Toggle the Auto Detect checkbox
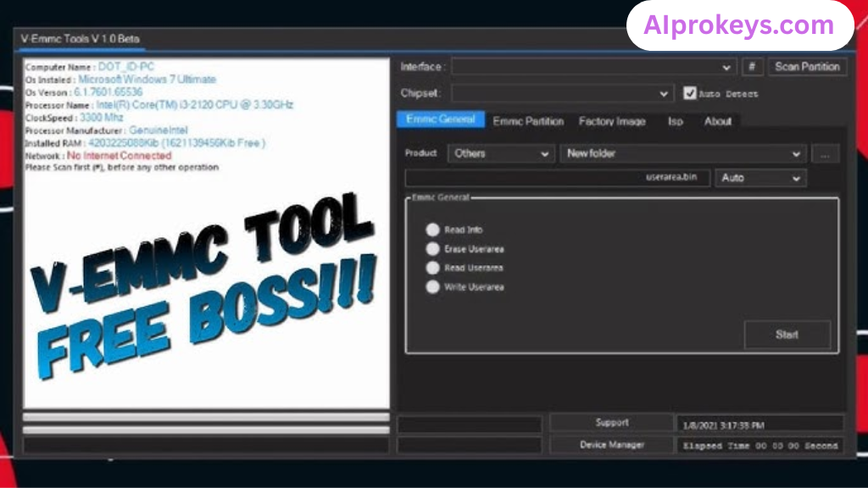This screenshot has height=488, width=868. click(x=689, y=93)
